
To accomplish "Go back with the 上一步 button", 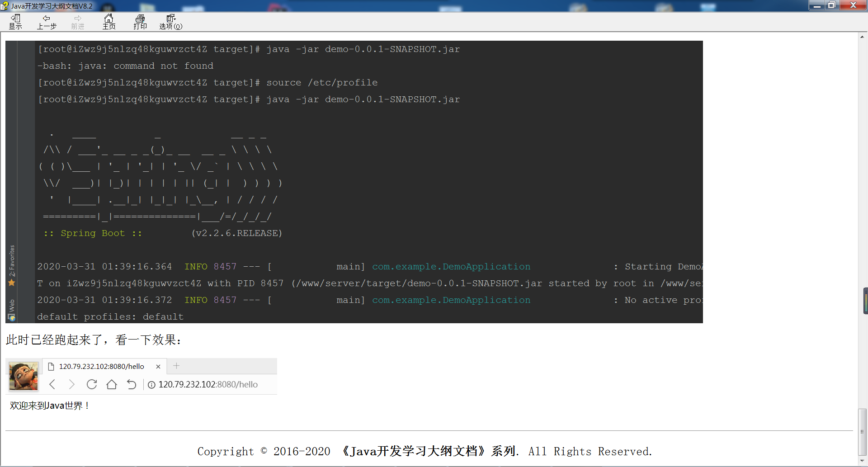I will [47, 22].
